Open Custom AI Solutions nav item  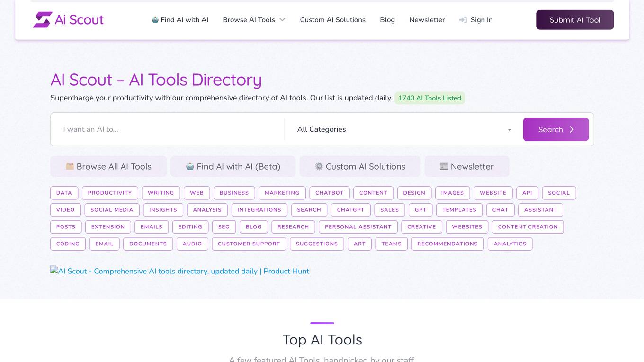(x=332, y=20)
